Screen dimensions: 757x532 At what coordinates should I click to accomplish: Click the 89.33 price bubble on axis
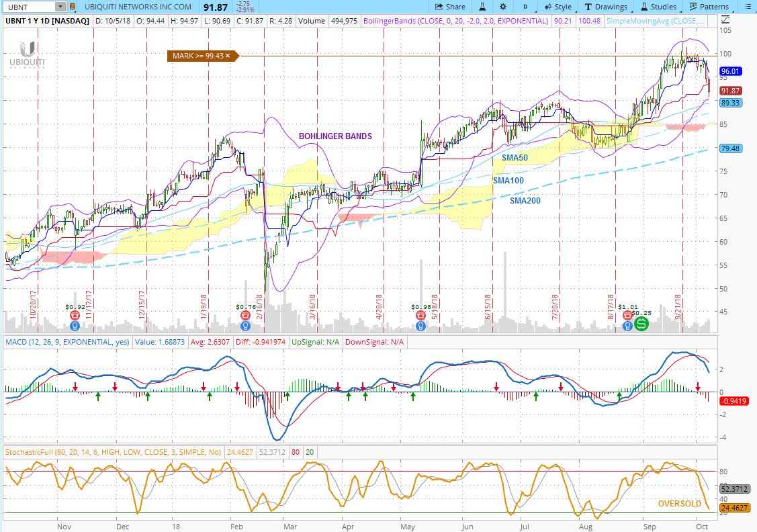730,103
